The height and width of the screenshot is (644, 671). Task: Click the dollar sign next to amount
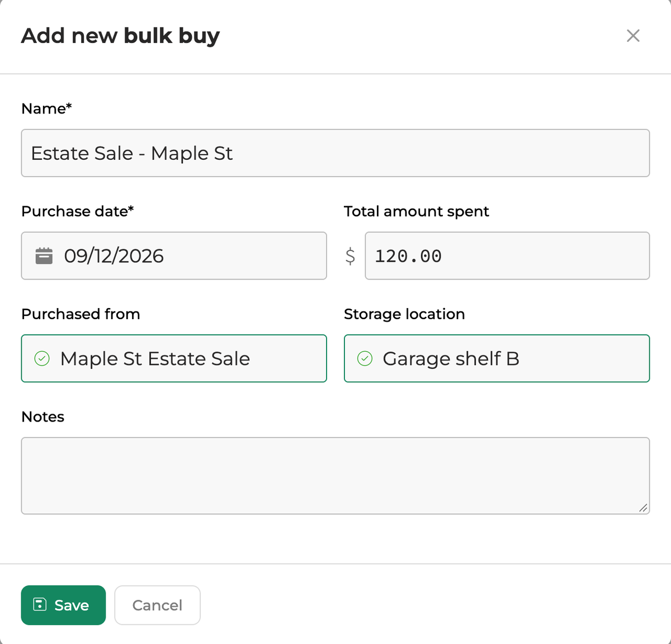[350, 256]
